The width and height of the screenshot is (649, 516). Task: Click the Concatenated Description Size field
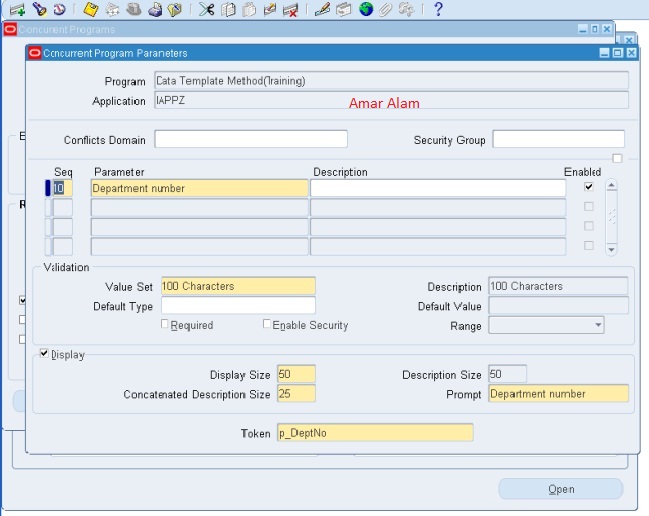pos(296,394)
